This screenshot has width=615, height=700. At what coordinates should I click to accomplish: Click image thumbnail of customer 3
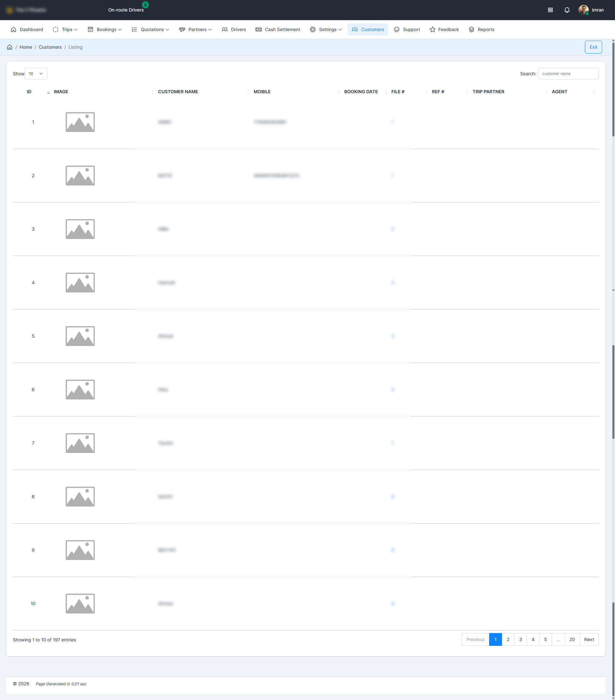pyautogui.click(x=80, y=229)
